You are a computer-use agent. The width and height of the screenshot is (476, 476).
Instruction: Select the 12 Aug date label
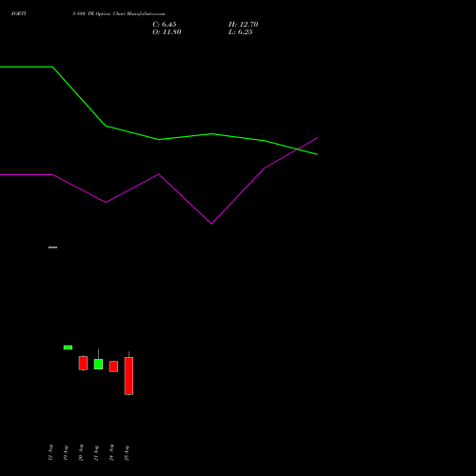[x=50, y=452]
